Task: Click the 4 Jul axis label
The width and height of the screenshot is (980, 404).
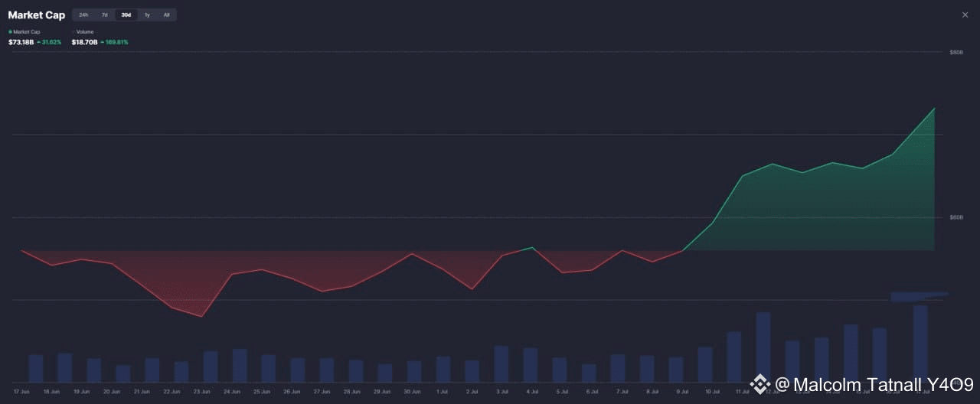Action: [532, 391]
